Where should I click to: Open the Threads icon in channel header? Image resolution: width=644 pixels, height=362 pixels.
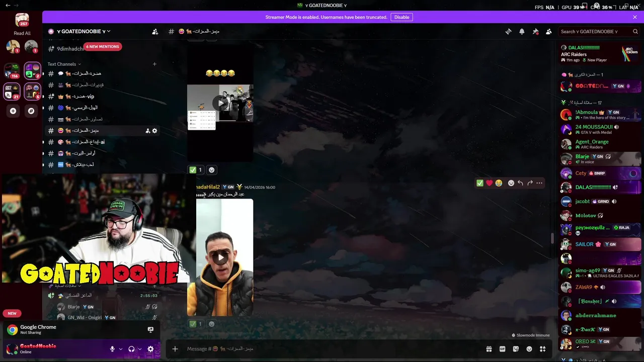(x=509, y=31)
